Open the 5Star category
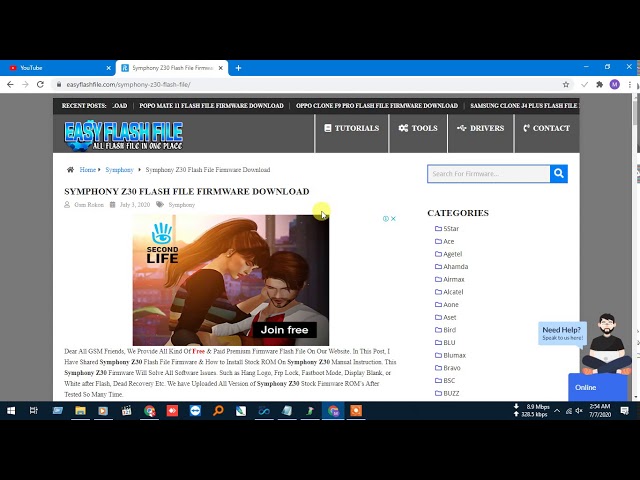Viewport: 640px width, 480px height. [x=451, y=229]
